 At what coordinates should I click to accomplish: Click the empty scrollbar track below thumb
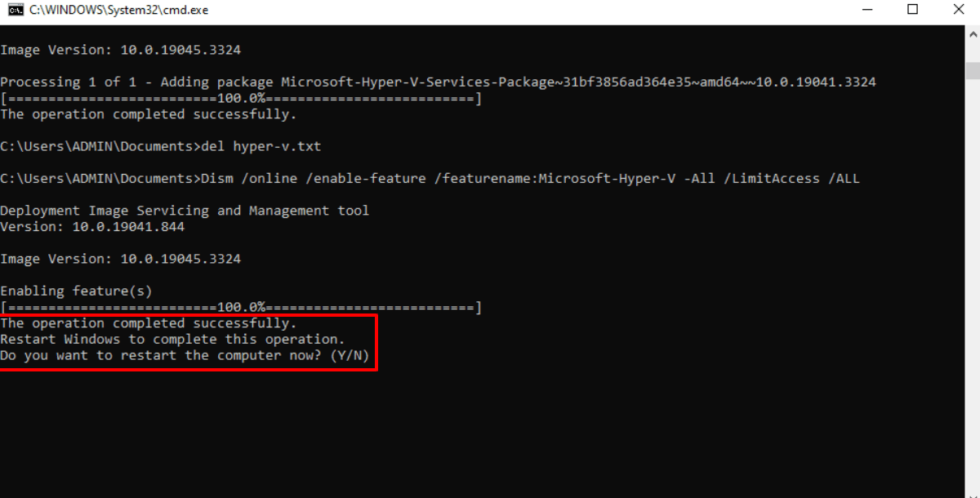972,286
